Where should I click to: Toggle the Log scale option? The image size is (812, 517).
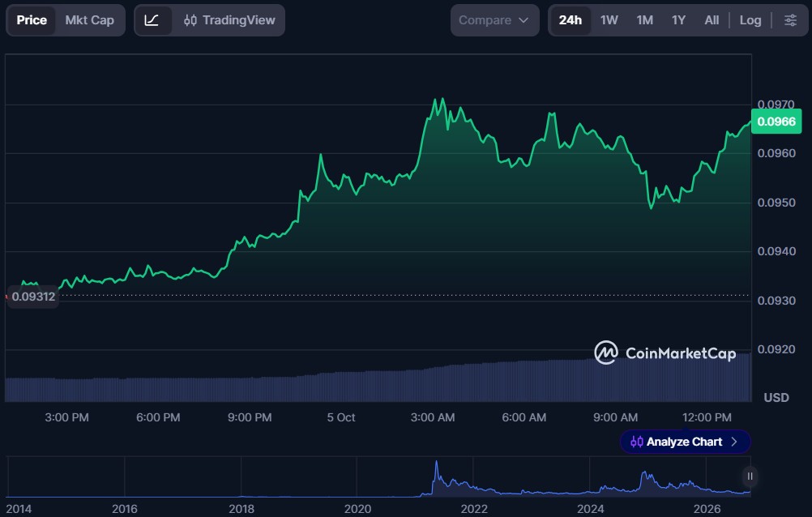[750, 20]
